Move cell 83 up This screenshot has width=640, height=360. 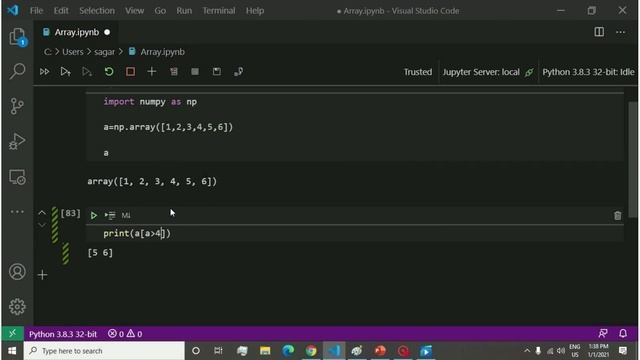[x=42, y=212]
